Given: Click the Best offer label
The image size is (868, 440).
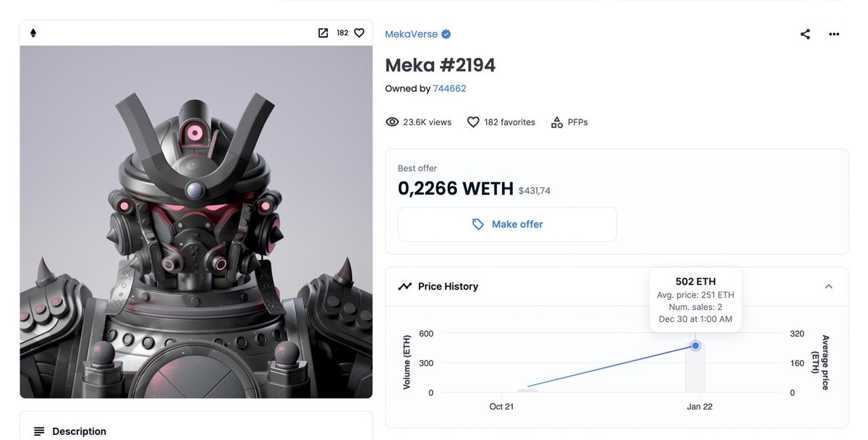Looking at the screenshot, I should pos(417,169).
